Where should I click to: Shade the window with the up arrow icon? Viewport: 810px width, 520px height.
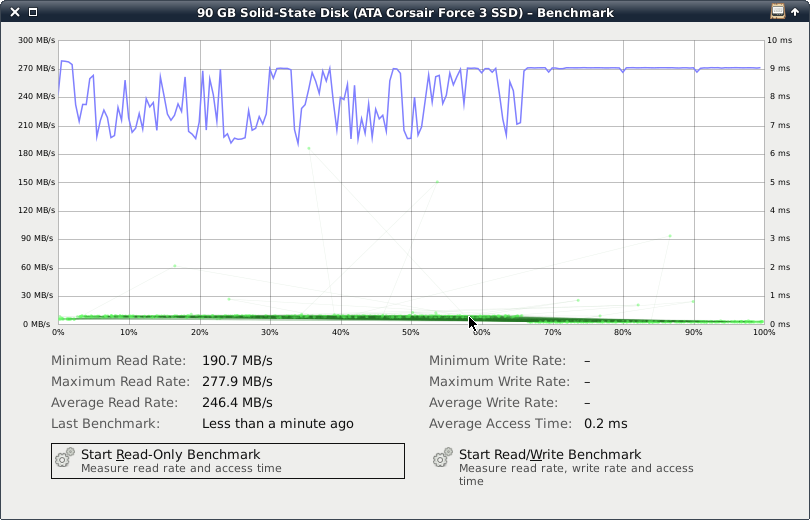click(x=795, y=12)
